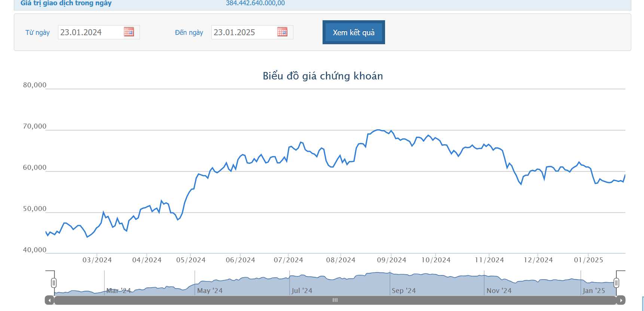Click the navigator scrollbar's center grip
Viewport: 644px width, 311px height.
[335, 300]
